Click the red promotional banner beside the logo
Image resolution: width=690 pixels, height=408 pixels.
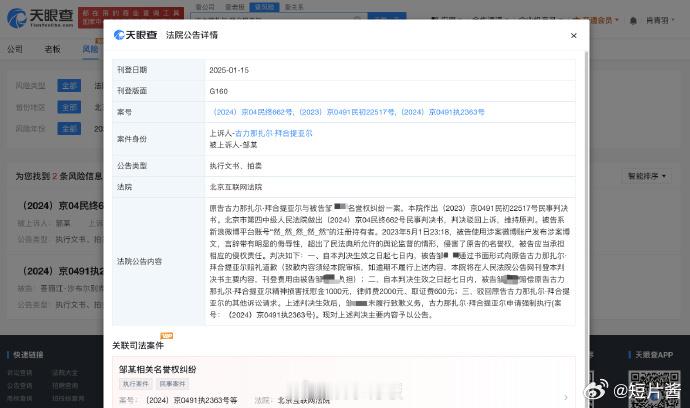tap(131, 18)
